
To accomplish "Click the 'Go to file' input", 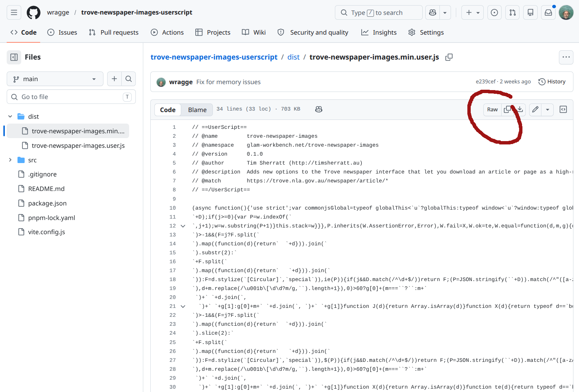I will pos(71,97).
